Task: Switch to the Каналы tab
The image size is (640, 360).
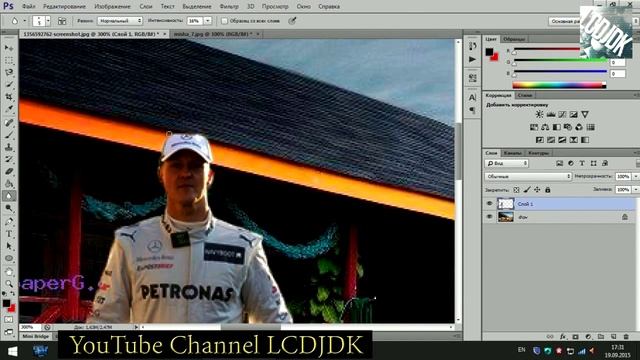Action: point(512,153)
